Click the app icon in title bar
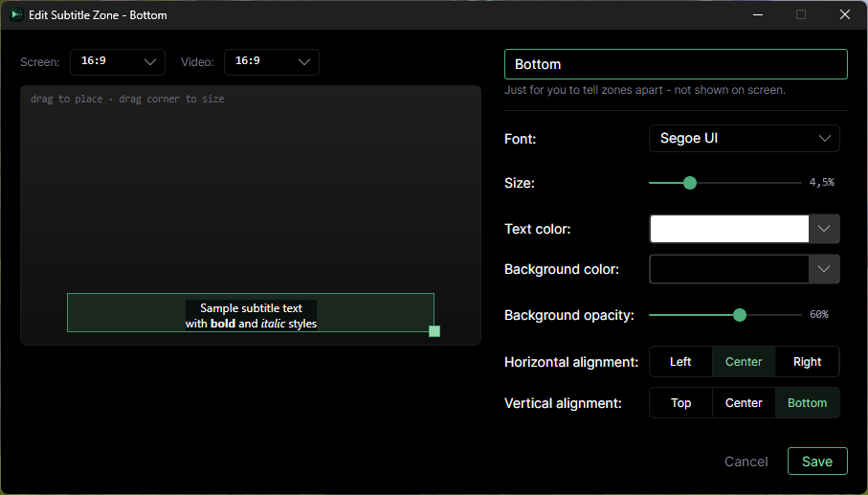 click(16, 15)
